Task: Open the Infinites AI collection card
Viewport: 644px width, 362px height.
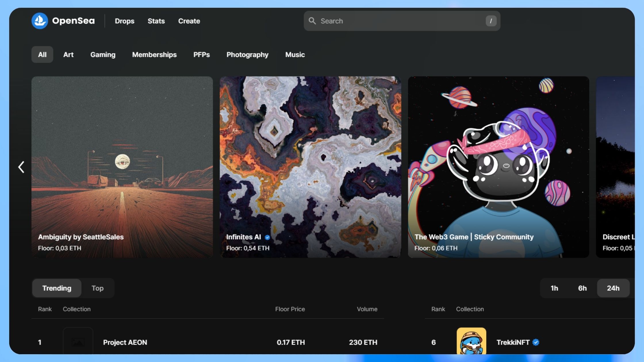Action: tap(310, 167)
